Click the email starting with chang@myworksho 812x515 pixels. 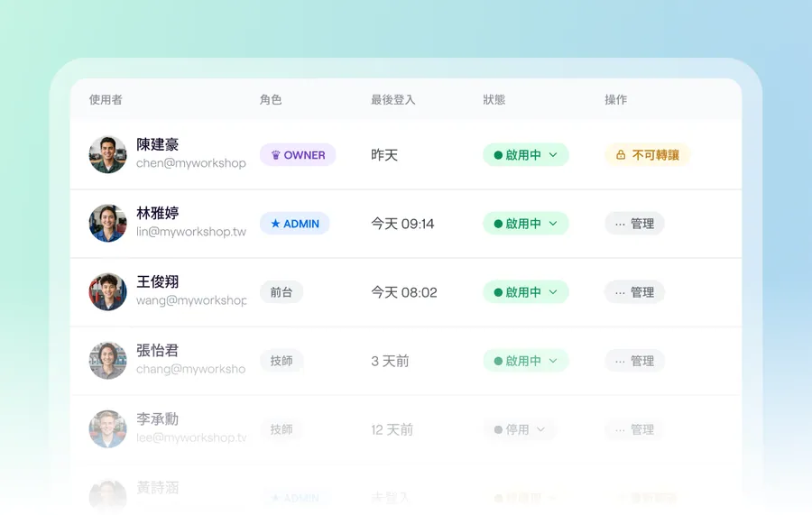[x=190, y=369]
